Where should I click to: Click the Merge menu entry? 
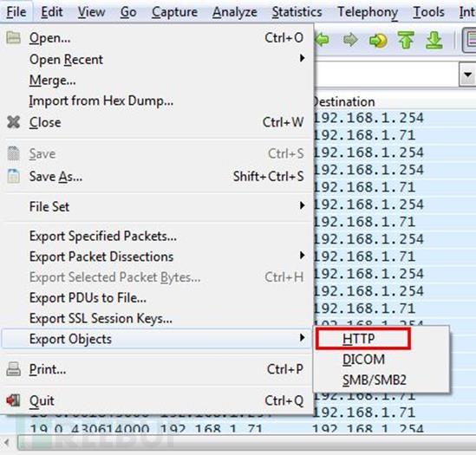(53, 81)
